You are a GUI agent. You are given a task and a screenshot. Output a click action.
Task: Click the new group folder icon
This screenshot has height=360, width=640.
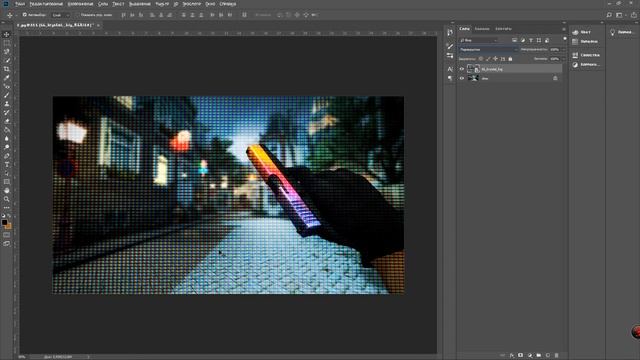coord(539,356)
